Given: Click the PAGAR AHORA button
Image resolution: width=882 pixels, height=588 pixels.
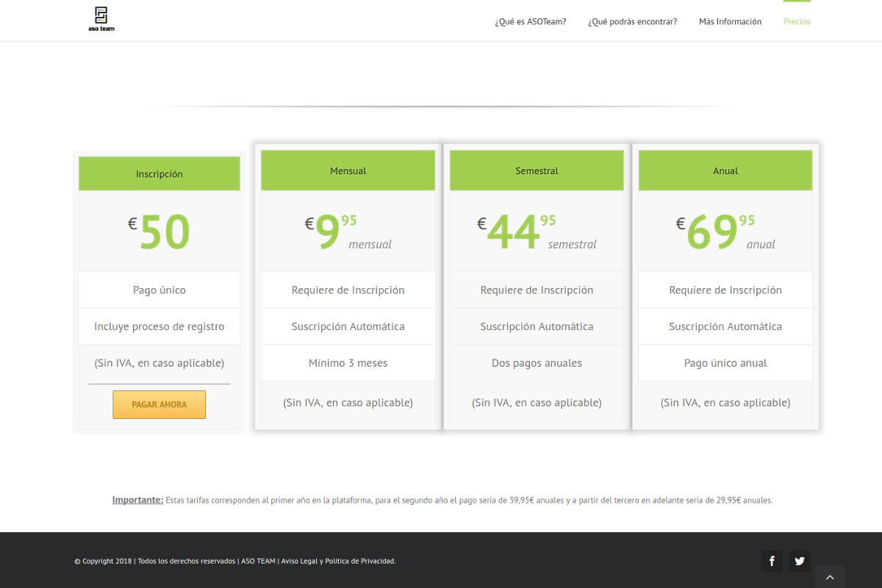Looking at the screenshot, I should pyautogui.click(x=159, y=404).
